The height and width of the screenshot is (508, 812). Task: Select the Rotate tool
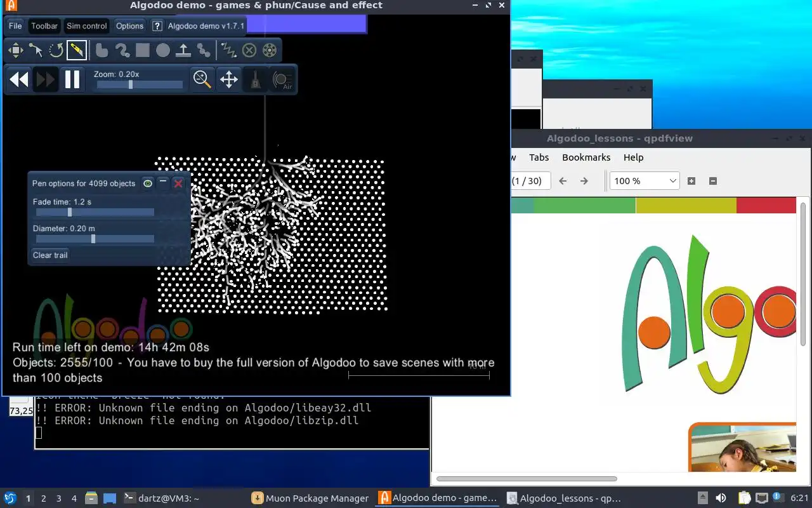(x=56, y=50)
